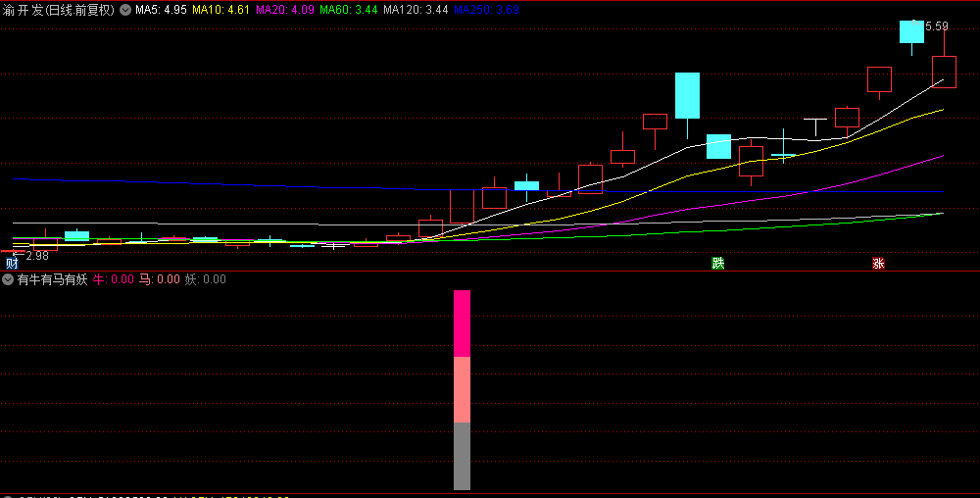Click the red 涨 marker icon
The image size is (980, 498).
point(878,263)
